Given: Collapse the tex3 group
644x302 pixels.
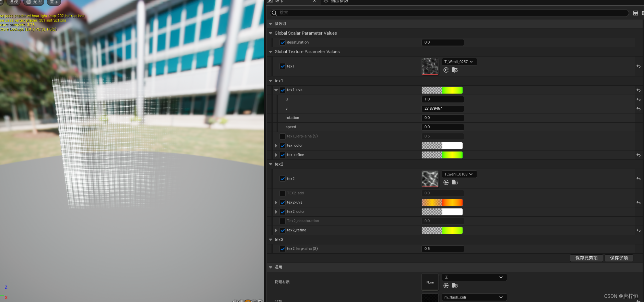Looking at the screenshot, I should pyautogui.click(x=271, y=240).
